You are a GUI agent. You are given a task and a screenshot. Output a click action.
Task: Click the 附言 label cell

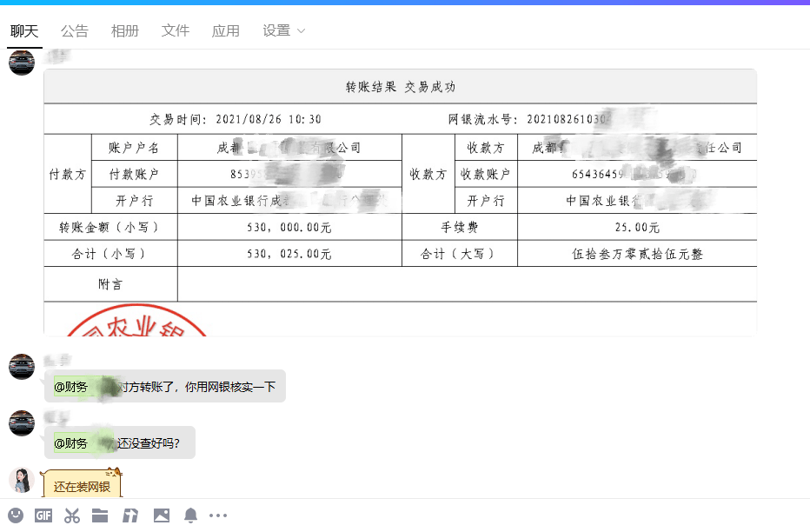[x=110, y=284]
